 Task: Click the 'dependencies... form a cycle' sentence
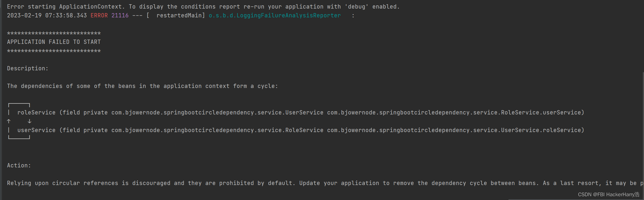coord(142,86)
